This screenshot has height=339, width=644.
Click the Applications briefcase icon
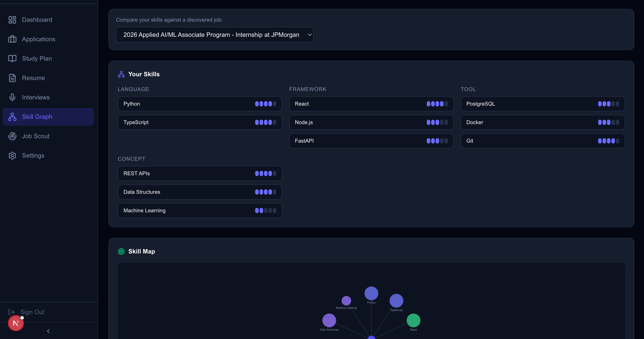(x=12, y=39)
